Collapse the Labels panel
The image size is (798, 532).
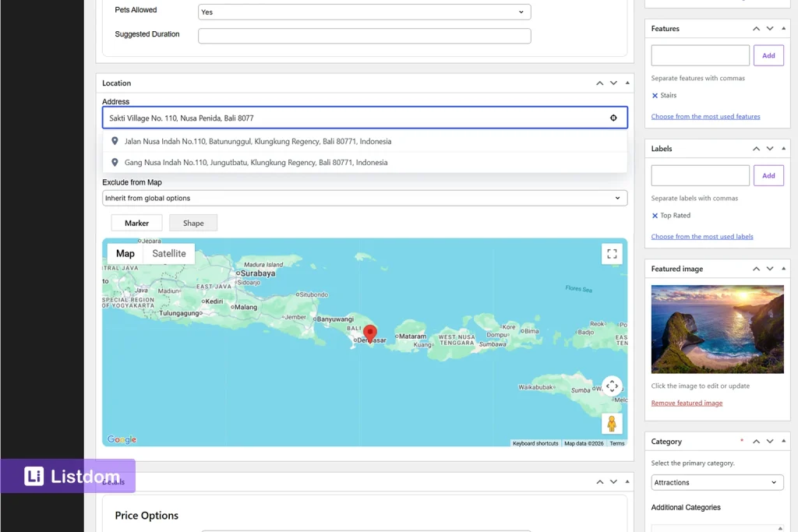tap(784, 149)
